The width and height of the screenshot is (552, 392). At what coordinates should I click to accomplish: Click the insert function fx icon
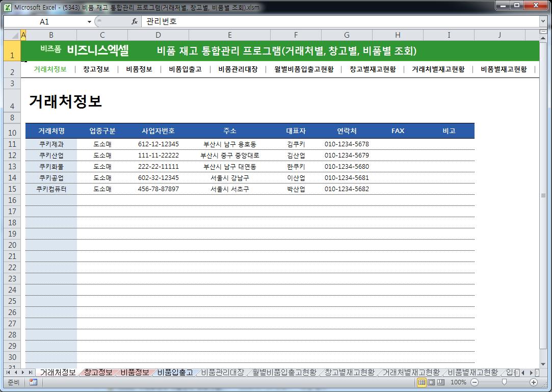[x=135, y=22]
